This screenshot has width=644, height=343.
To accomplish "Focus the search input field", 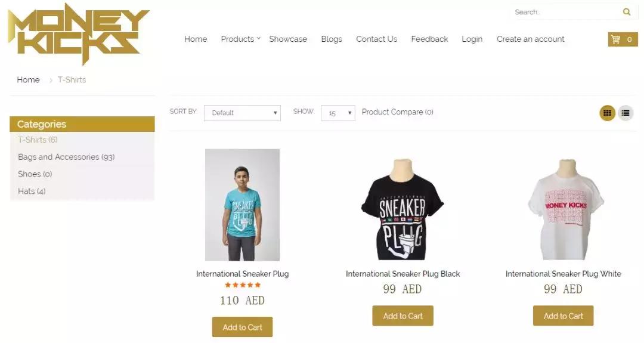I will pos(563,12).
